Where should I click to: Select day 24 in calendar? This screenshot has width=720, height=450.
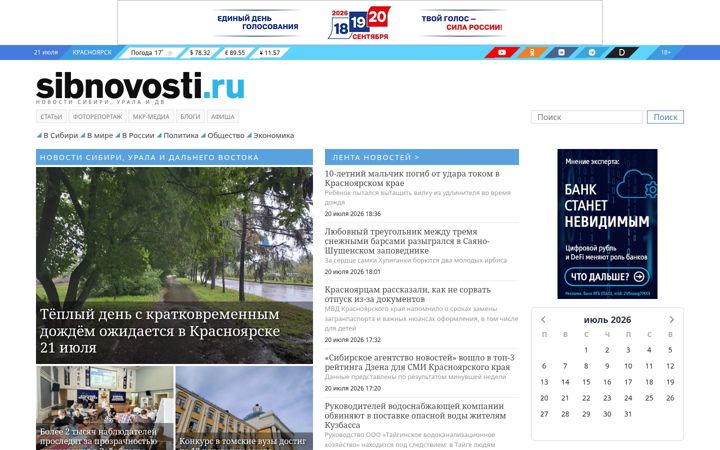[628, 398]
